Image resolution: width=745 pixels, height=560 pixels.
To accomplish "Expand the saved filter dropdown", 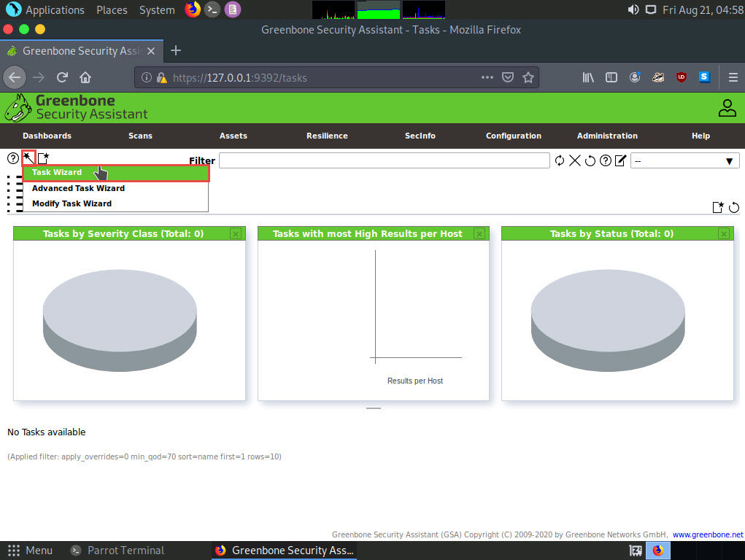I will click(685, 161).
